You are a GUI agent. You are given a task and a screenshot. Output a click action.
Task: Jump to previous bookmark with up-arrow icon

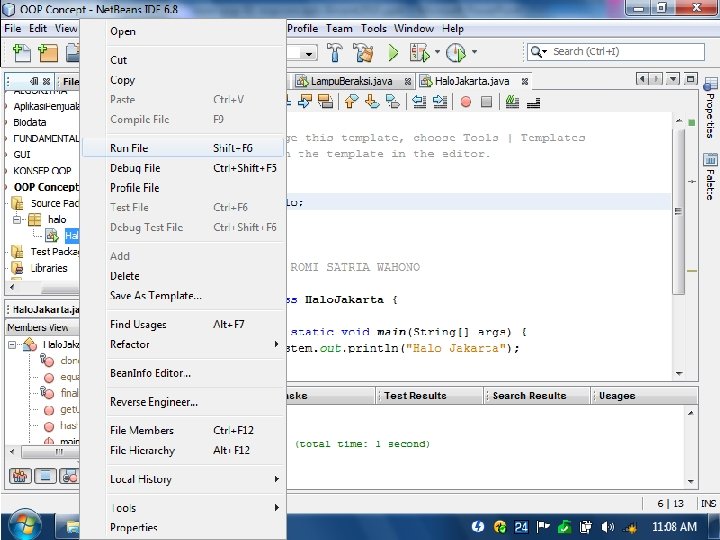tap(351, 101)
